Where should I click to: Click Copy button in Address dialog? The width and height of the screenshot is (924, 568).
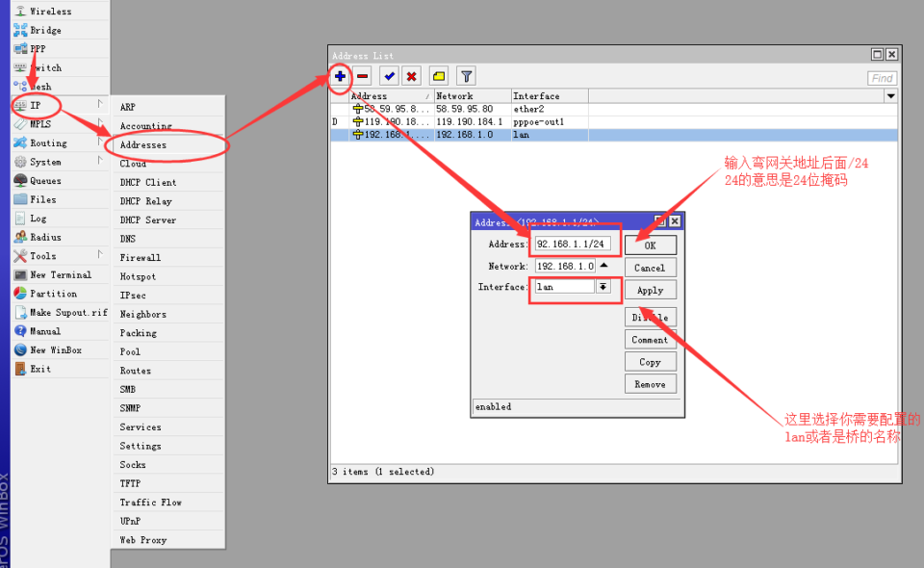650,362
